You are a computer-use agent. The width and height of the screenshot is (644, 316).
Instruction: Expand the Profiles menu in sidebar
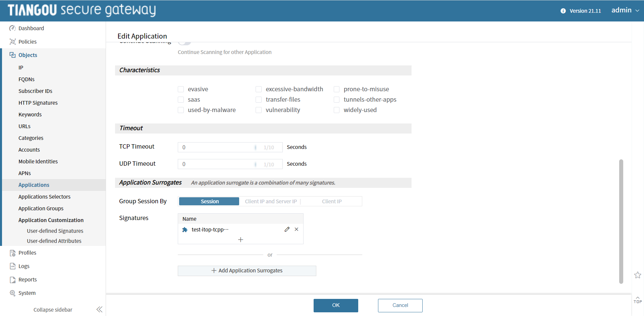[x=27, y=253]
